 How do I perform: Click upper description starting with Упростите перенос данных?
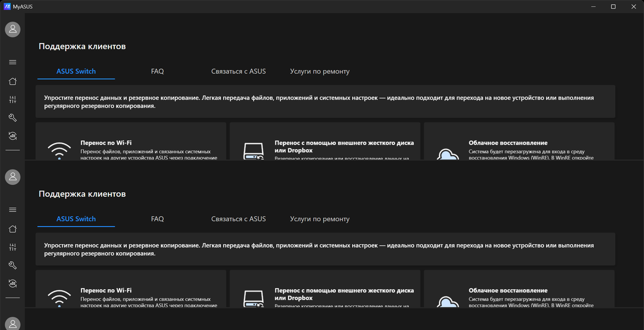pos(319,102)
